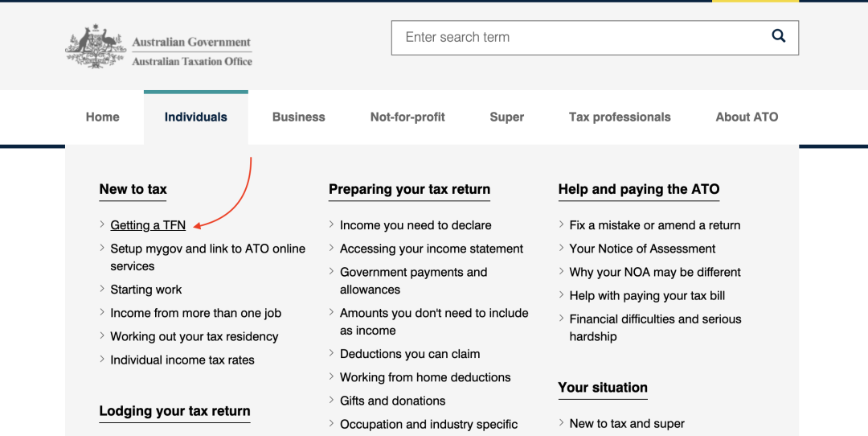This screenshot has width=868, height=436.
Task: Go to Tax professionals section
Action: [x=620, y=117]
